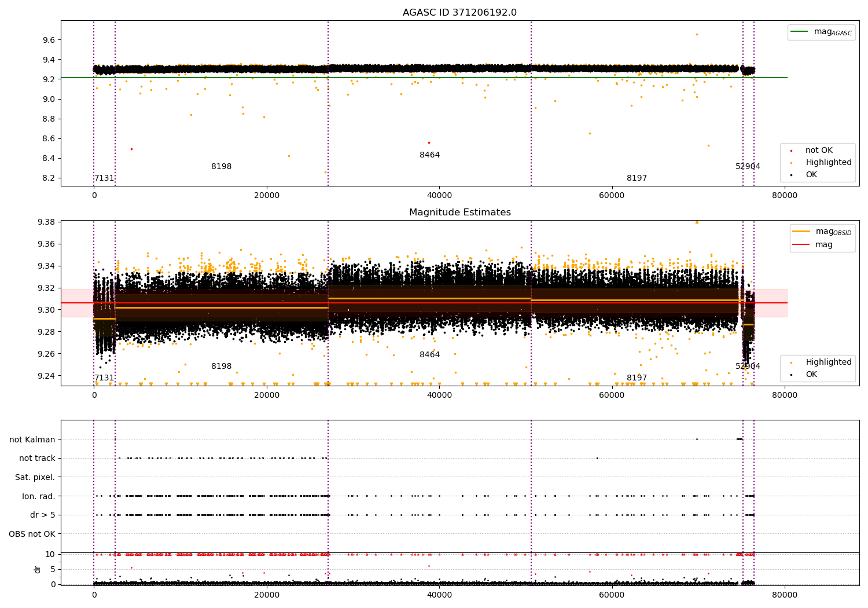Click red not-OK data point above label 8464

tap(429, 142)
